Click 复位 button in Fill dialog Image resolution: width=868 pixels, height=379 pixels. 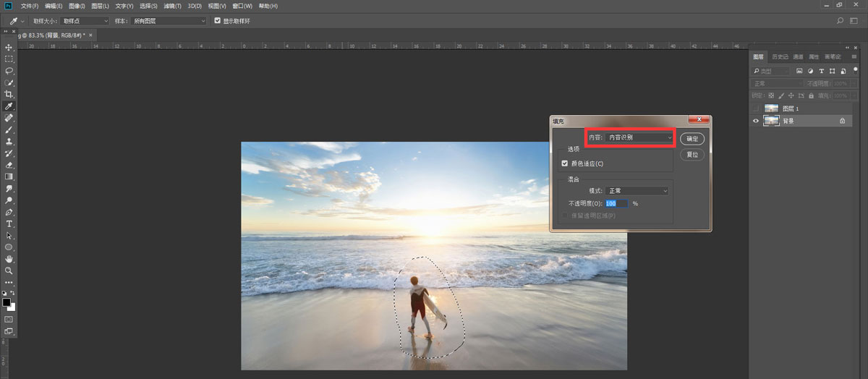click(x=692, y=155)
